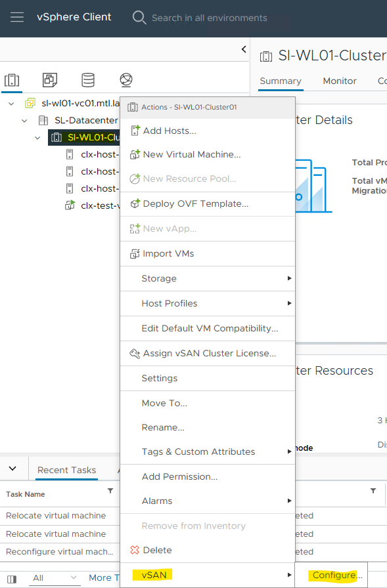387x588 pixels.
Task: Expand the Alarms submenu
Action: click(x=208, y=501)
